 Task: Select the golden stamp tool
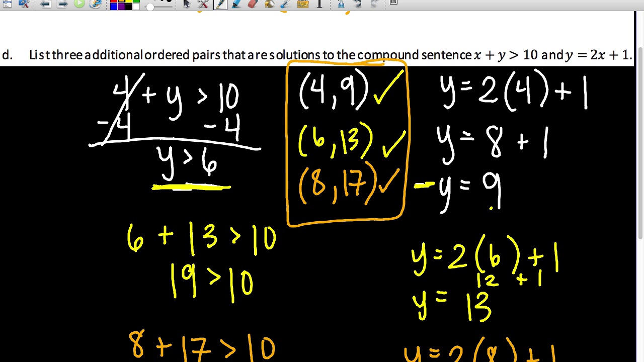pos(302,4)
